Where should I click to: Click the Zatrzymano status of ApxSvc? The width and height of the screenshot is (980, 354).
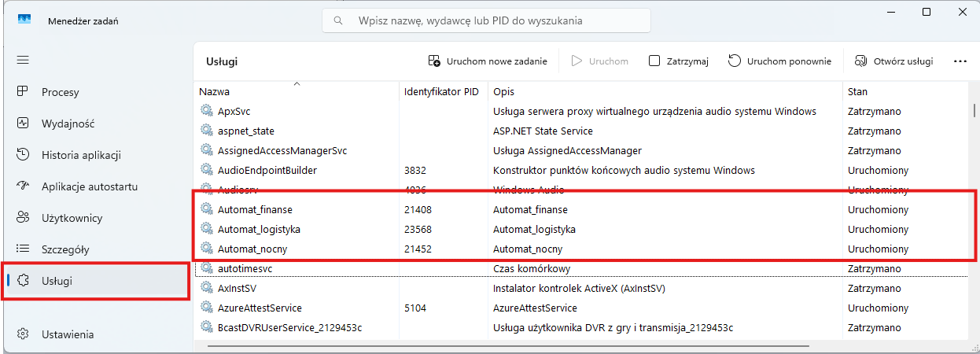pyautogui.click(x=875, y=111)
